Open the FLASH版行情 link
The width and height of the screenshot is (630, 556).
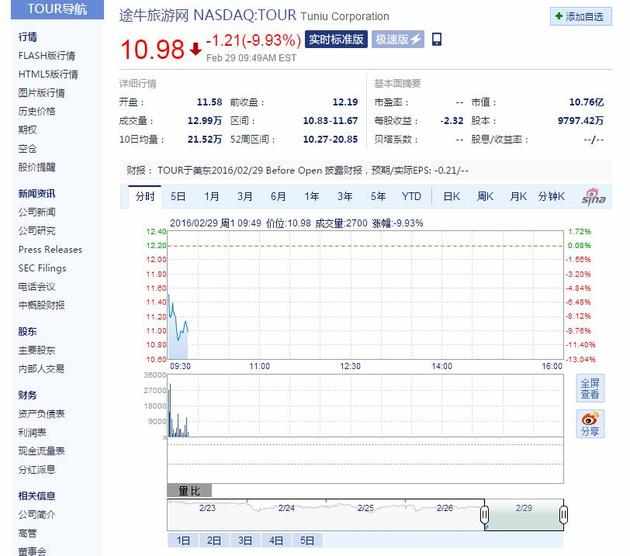tap(47, 56)
